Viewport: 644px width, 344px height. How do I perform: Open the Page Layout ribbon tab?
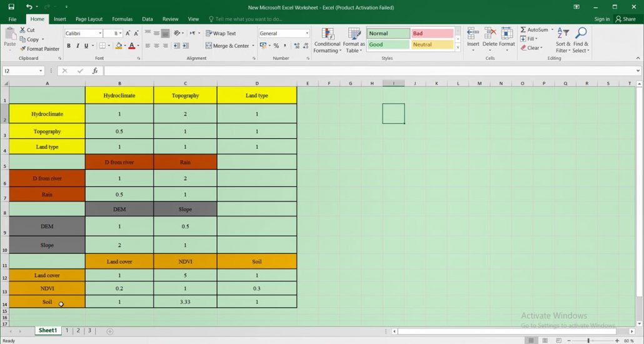[x=89, y=19]
